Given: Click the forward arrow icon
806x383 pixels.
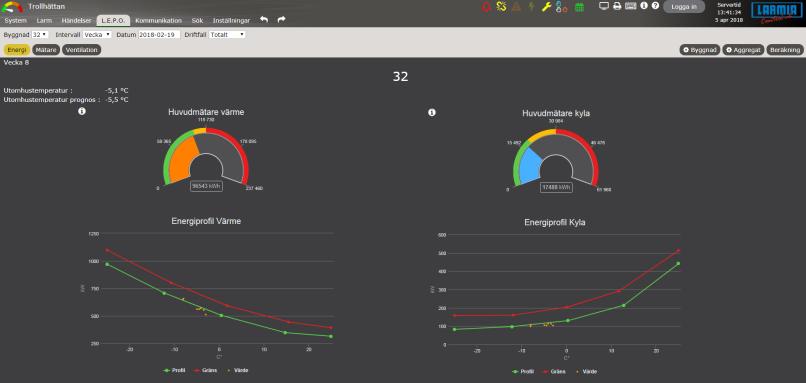Looking at the screenshot, I should click(281, 20).
